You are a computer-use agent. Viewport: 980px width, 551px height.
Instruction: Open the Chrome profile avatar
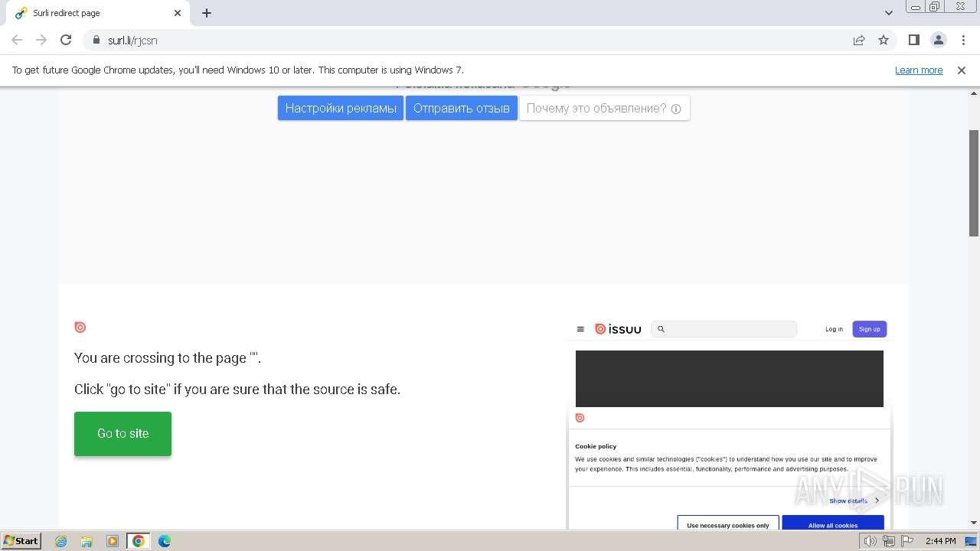point(938,40)
